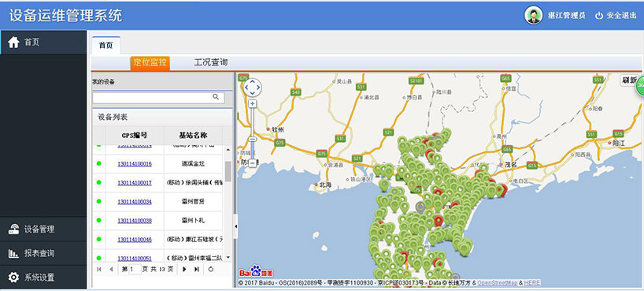Click the device list scrollbar thumb
The image size is (644, 291).
point(228,171)
